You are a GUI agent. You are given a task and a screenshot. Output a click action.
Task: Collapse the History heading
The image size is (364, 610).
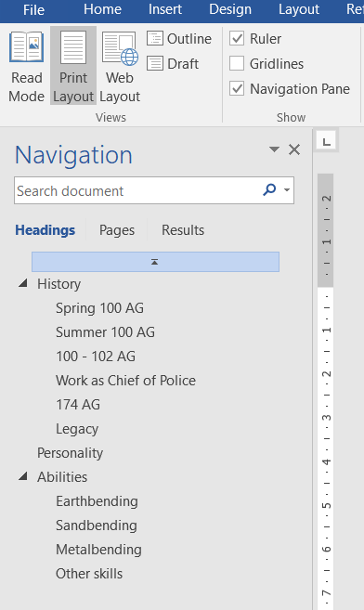click(23, 283)
